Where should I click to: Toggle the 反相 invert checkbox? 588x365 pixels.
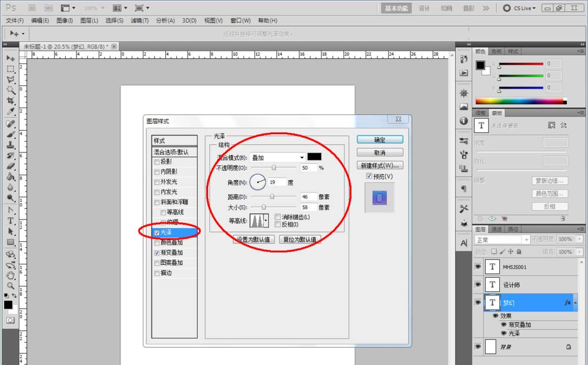278,224
